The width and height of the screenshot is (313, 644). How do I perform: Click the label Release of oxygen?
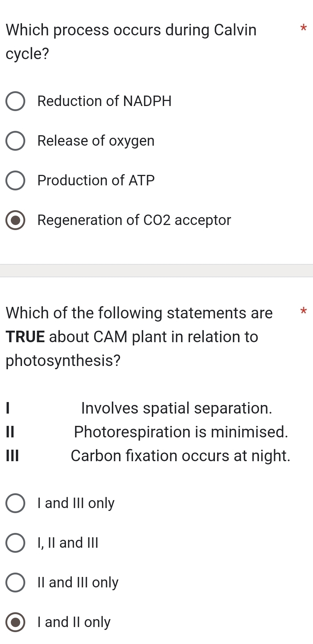tap(96, 141)
